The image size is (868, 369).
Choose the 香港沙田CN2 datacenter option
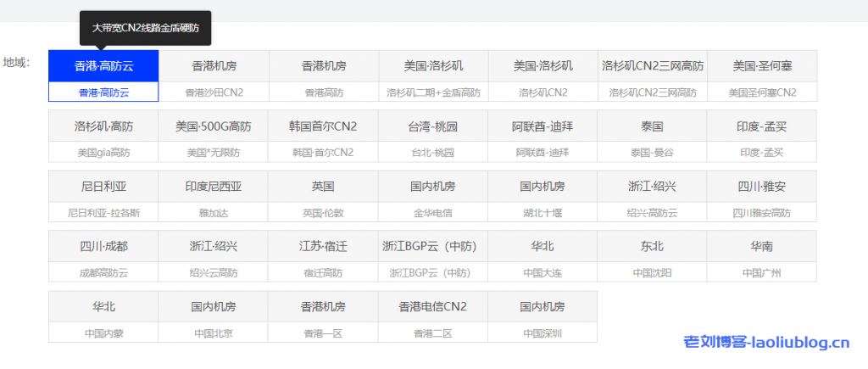coord(214,75)
